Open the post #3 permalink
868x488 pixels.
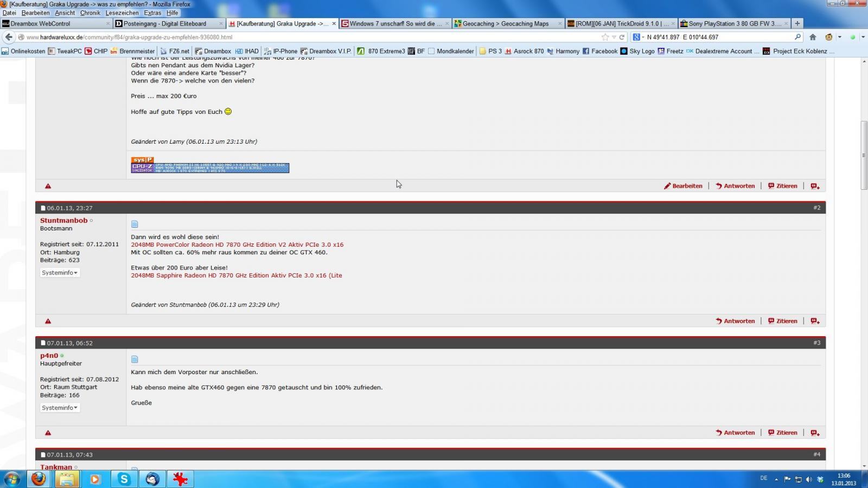[x=816, y=343]
